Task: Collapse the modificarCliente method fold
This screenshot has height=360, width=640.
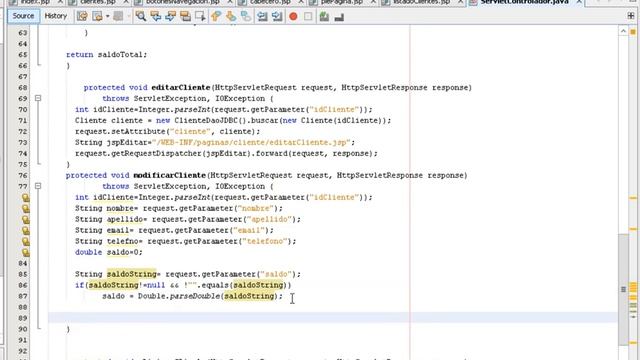Action: pos(38,186)
